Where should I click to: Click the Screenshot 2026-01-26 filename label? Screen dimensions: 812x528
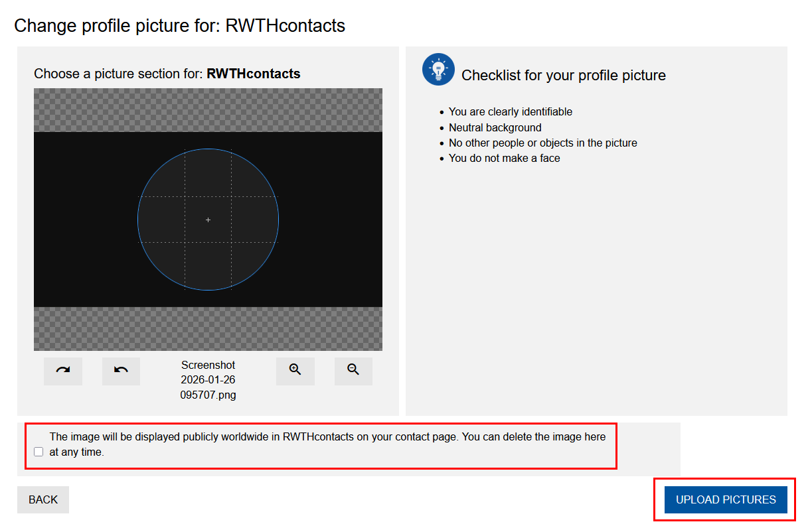tap(208, 380)
